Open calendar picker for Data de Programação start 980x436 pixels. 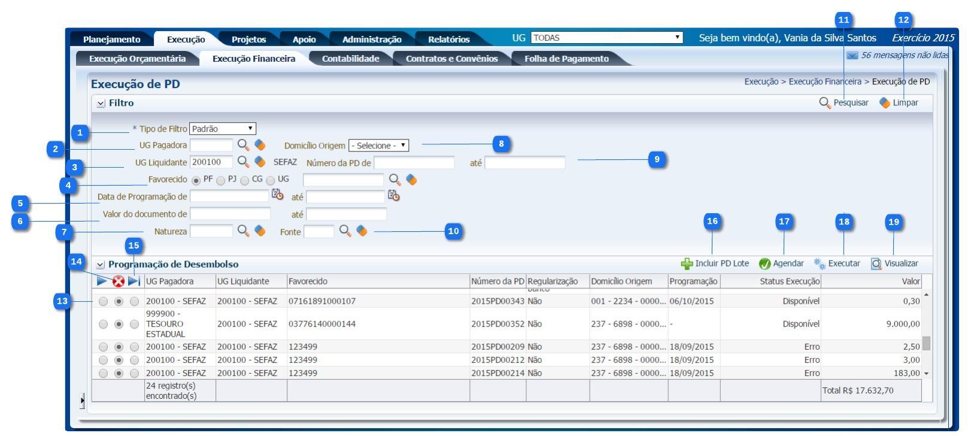277,195
